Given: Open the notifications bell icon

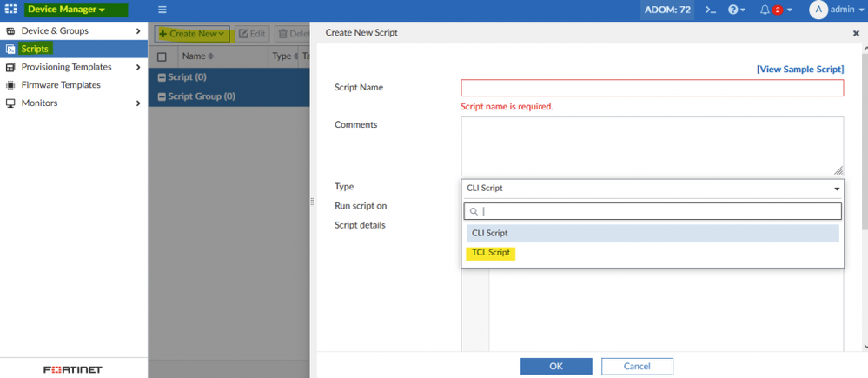Looking at the screenshot, I should pyautogui.click(x=765, y=10).
